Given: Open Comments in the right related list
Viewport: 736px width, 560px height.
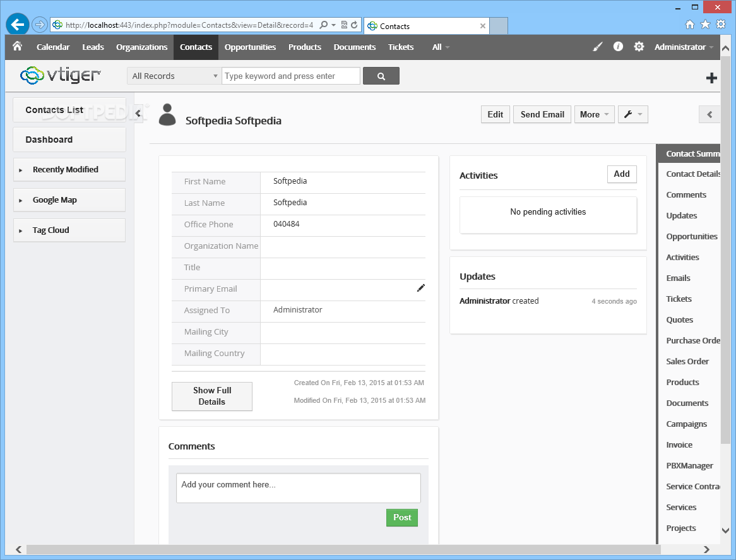Looking at the screenshot, I should [686, 195].
